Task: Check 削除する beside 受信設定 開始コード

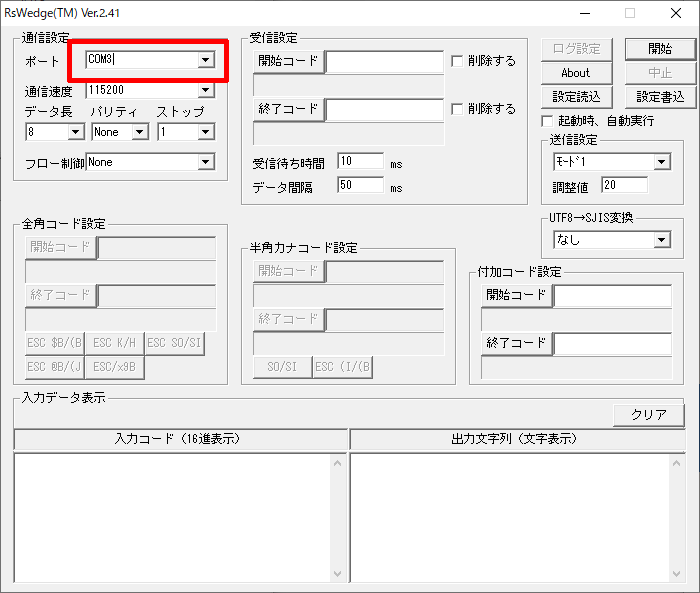Action: [x=457, y=61]
